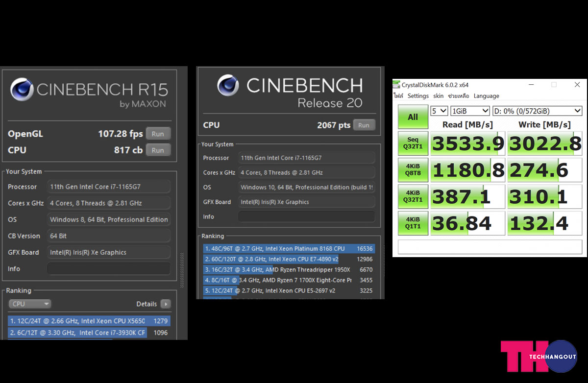This screenshot has height=383, width=588.
Task: Click the 3533.9 sequential read result
Action: click(468, 144)
